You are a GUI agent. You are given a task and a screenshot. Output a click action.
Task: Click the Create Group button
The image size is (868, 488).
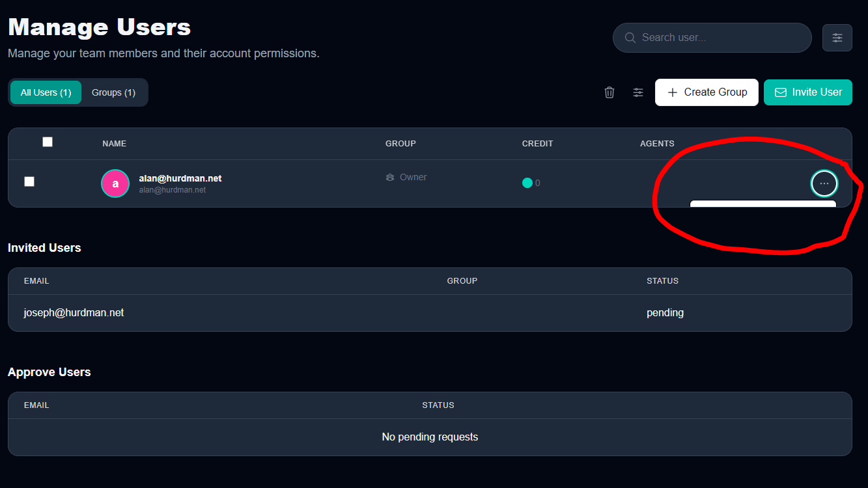(707, 92)
